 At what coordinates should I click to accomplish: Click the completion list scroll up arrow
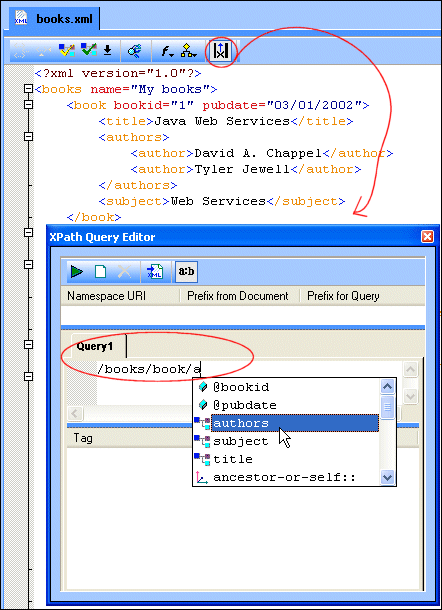coord(388,387)
